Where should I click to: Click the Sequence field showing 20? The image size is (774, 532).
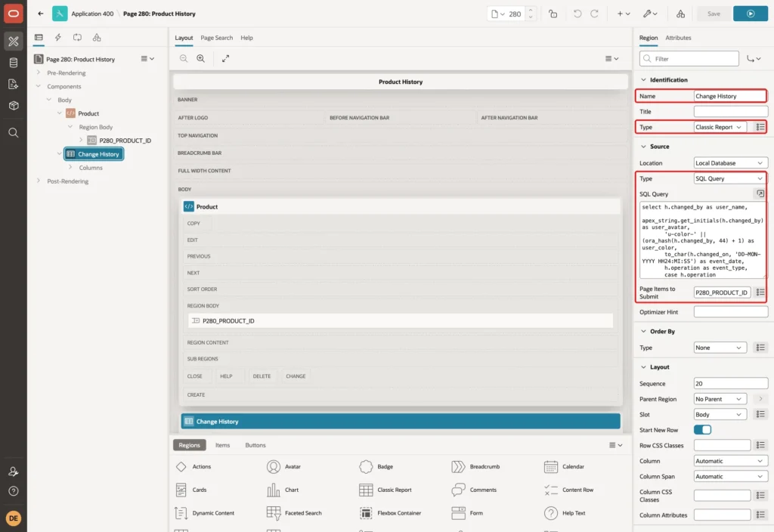pyautogui.click(x=731, y=383)
